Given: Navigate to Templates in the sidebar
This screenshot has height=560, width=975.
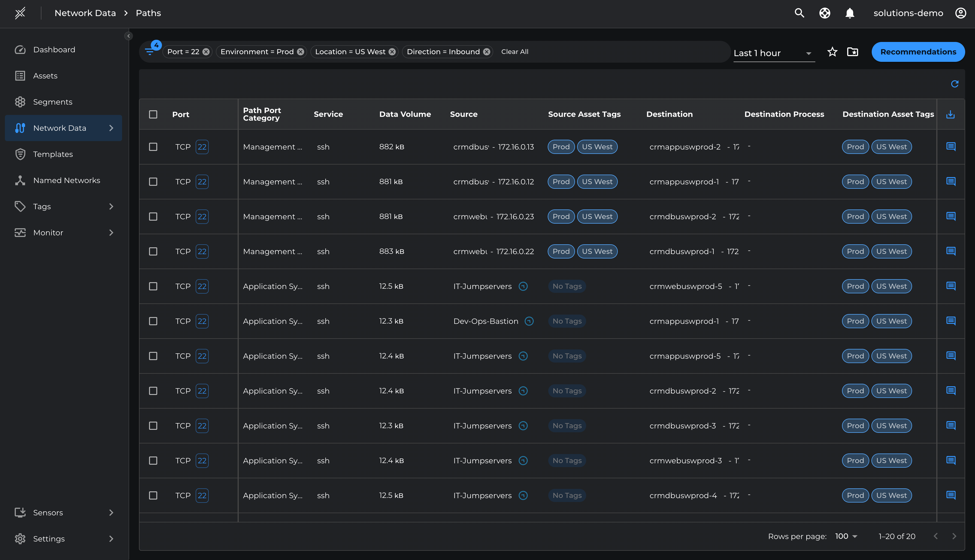Looking at the screenshot, I should coord(53,154).
